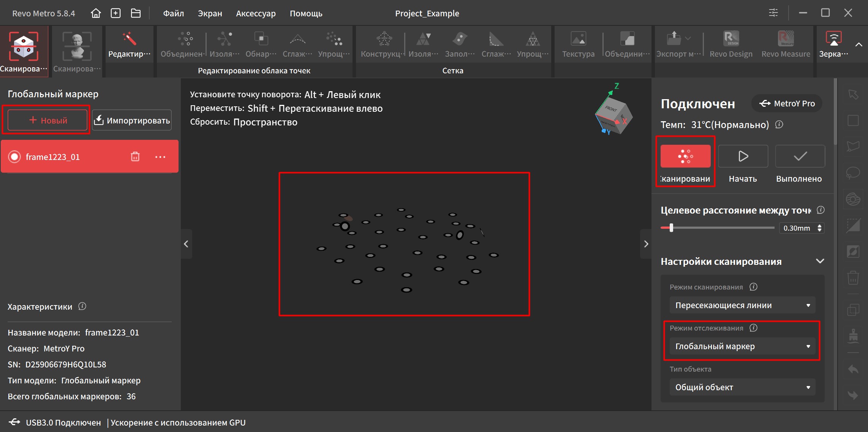Collapse the scan settings section
The image size is (868, 432).
820,261
